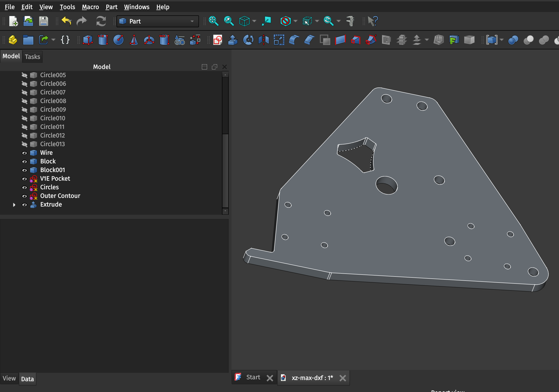Redo the last undone action

(x=82, y=21)
